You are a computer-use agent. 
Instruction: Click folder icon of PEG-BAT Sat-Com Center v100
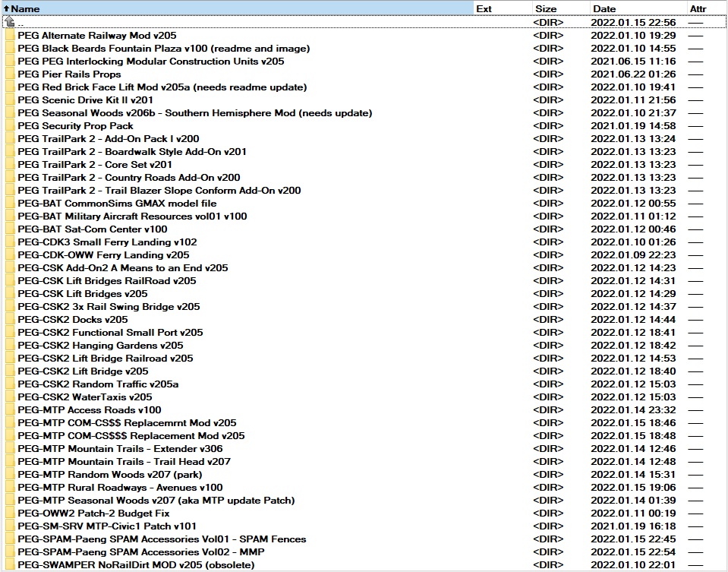pyautogui.click(x=10, y=229)
